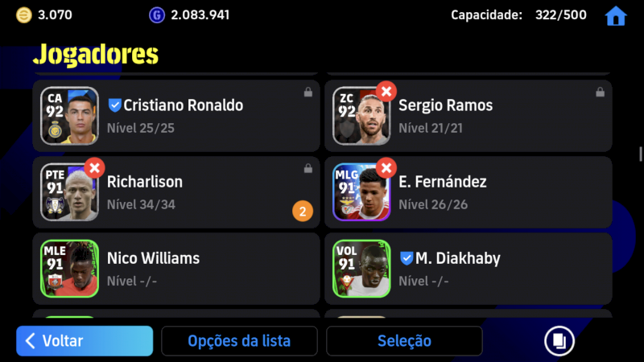Tap the gold coin balance icon
Image resolution: width=644 pixels, height=362 pixels.
point(24,15)
